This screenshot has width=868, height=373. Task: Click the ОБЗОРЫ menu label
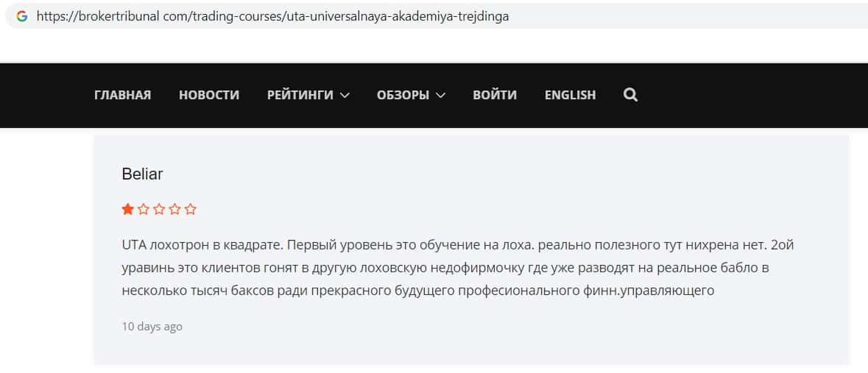pos(403,95)
